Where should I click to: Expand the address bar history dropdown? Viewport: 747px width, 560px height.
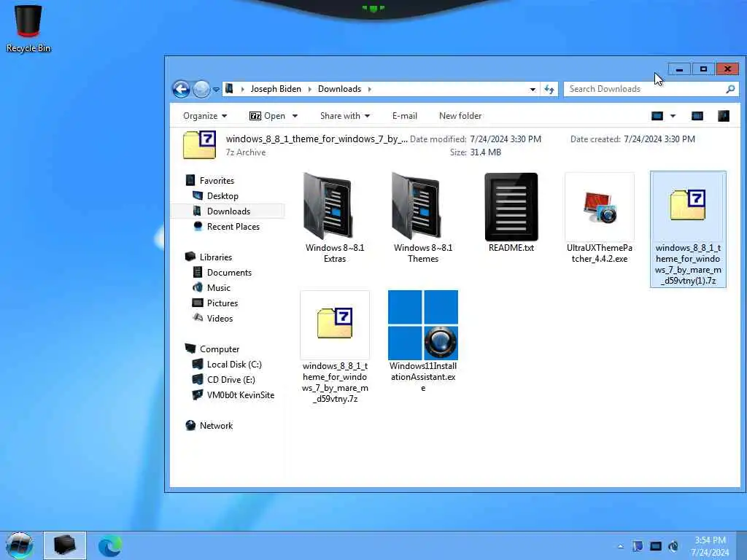point(532,89)
